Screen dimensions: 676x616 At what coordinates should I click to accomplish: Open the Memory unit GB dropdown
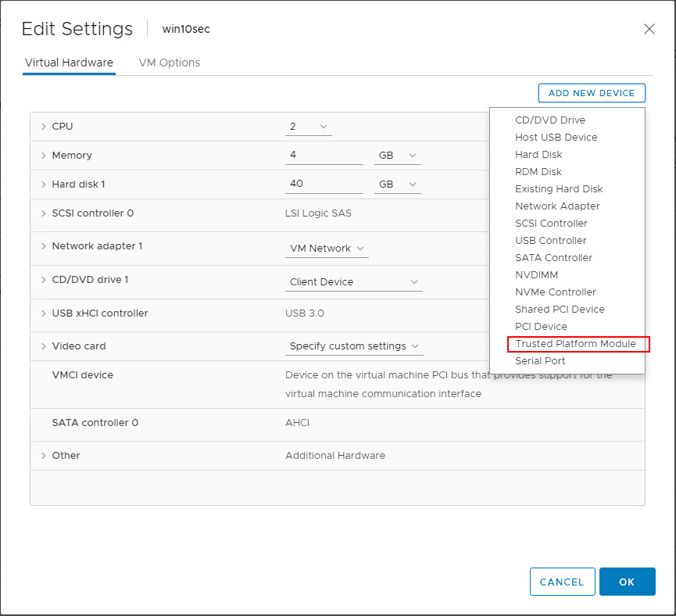tap(398, 156)
